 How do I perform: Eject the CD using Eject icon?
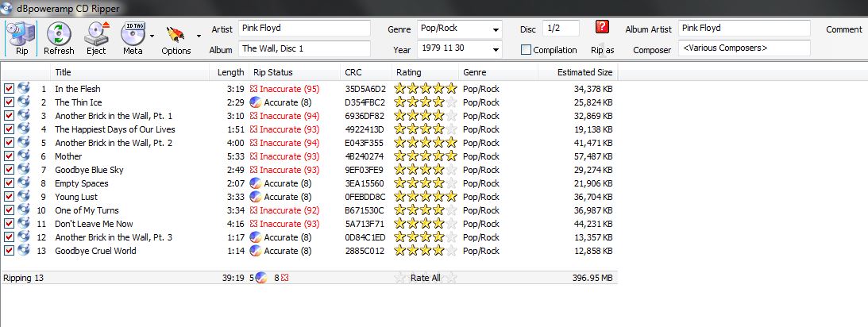(x=96, y=37)
